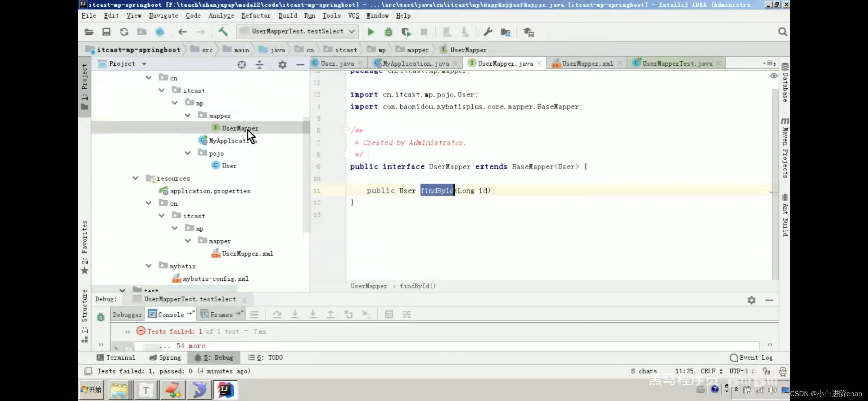This screenshot has height=401, width=868.
Task: Open Project panel gear settings
Action: click(282, 65)
